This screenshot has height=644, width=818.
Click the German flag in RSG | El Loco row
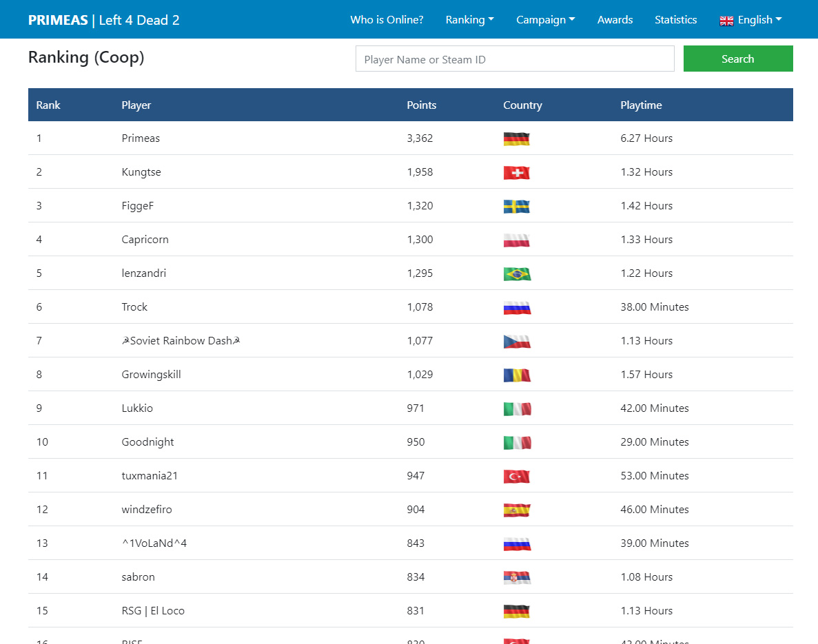click(x=516, y=611)
